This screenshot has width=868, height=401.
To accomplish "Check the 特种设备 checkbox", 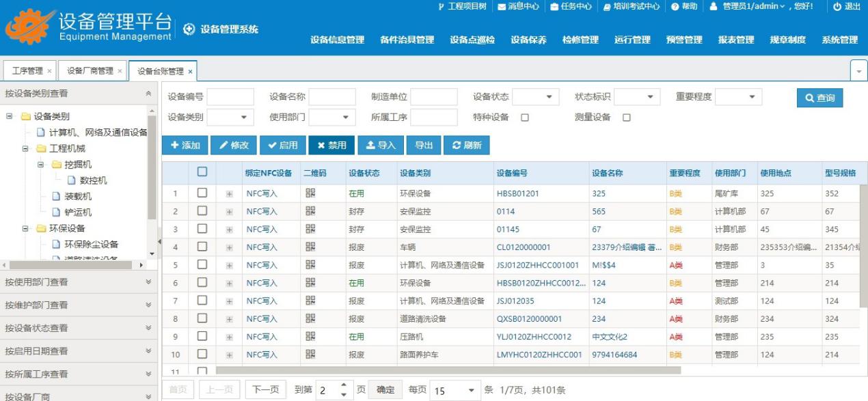I will (525, 117).
